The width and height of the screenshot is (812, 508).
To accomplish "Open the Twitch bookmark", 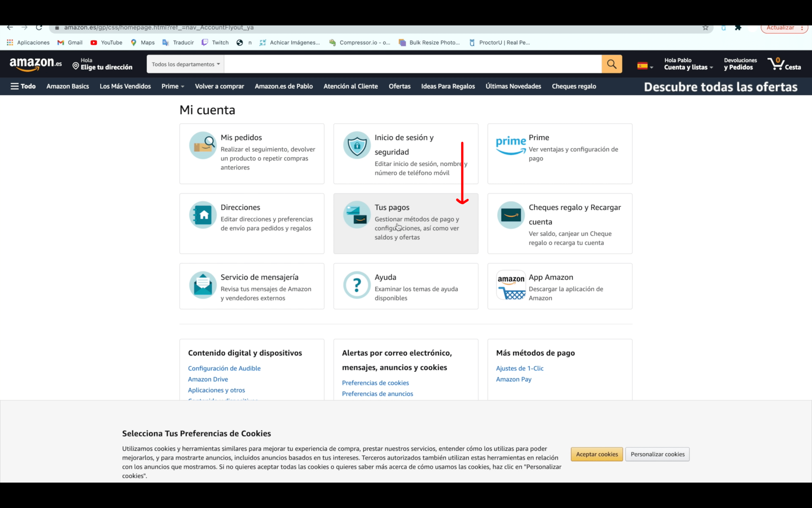I will 215,43.
